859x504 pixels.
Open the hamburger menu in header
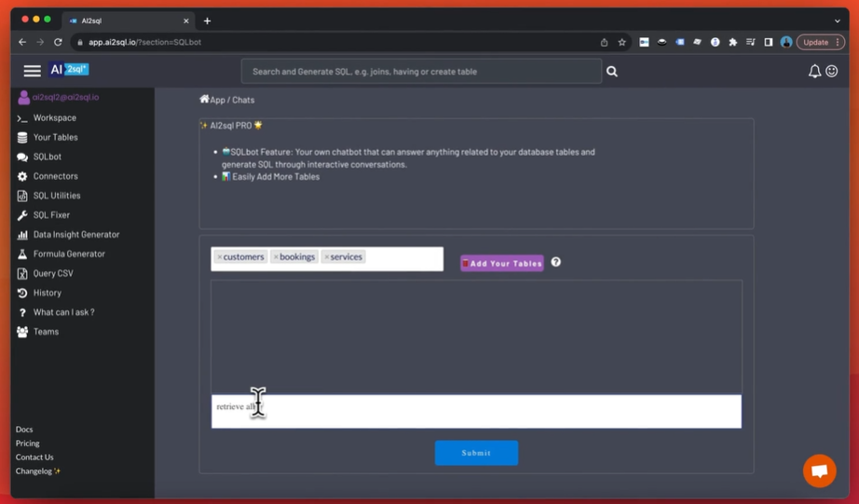[x=33, y=71]
